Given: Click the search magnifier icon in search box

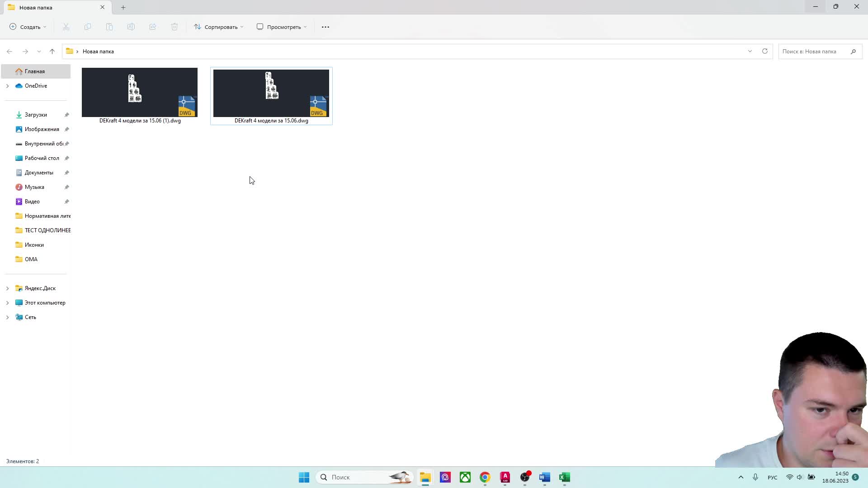Looking at the screenshot, I should click(x=853, y=52).
